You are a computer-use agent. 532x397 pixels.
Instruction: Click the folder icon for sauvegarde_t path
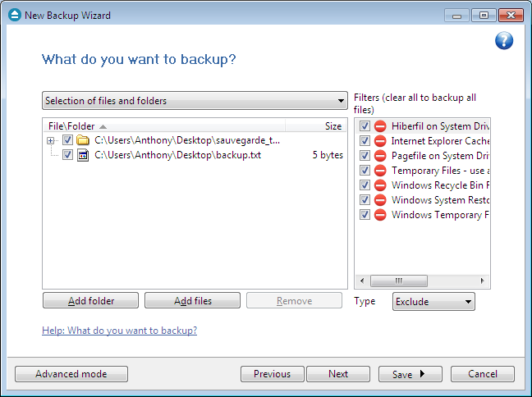82,140
